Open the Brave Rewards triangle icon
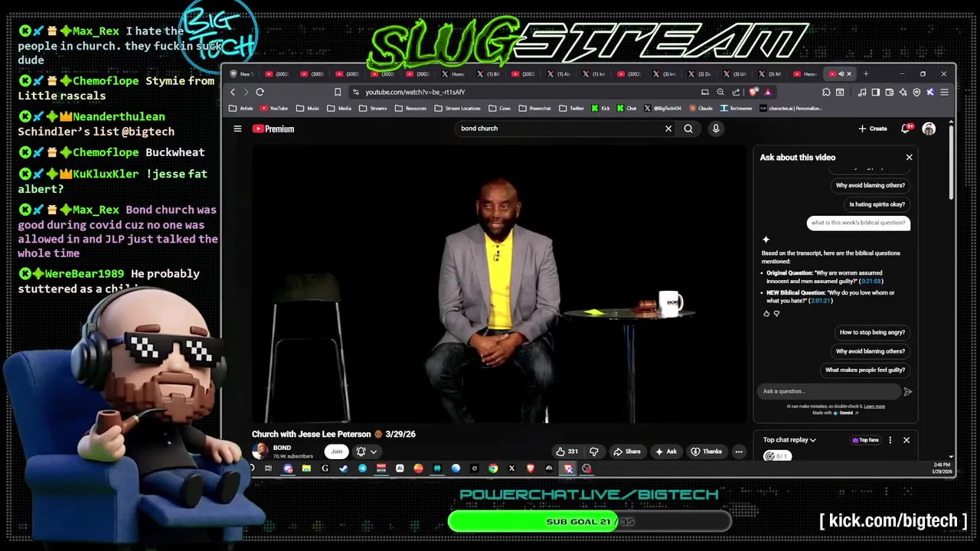The width and height of the screenshot is (980, 551). click(768, 92)
